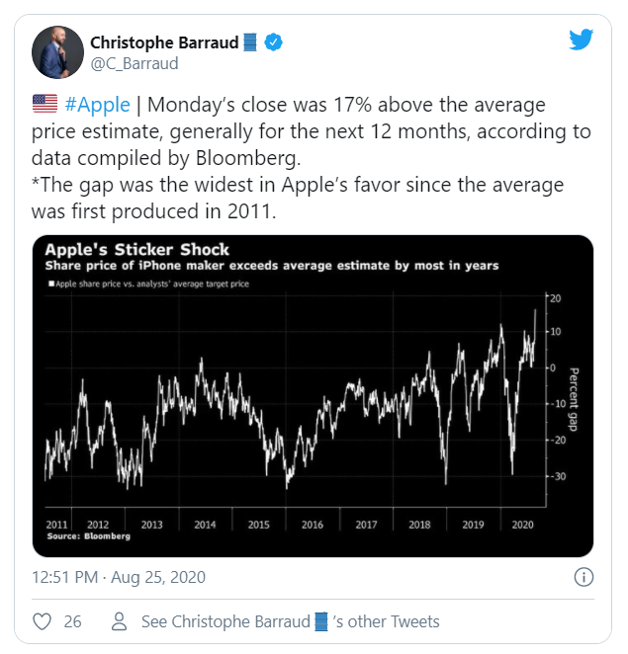The image size is (628, 654).
Task: Click the chart title Apple's Sticker Shock
Action: coord(137,250)
